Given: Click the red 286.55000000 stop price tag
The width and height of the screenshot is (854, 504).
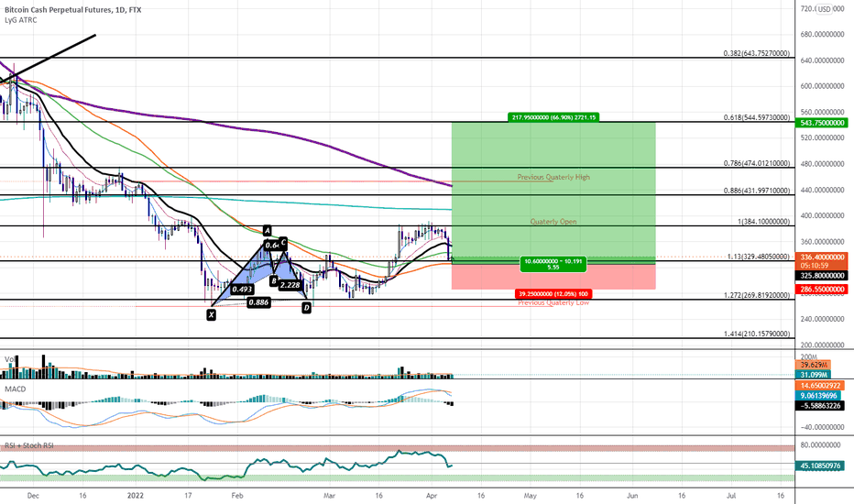Looking at the screenshot, I should click(823, 290).
